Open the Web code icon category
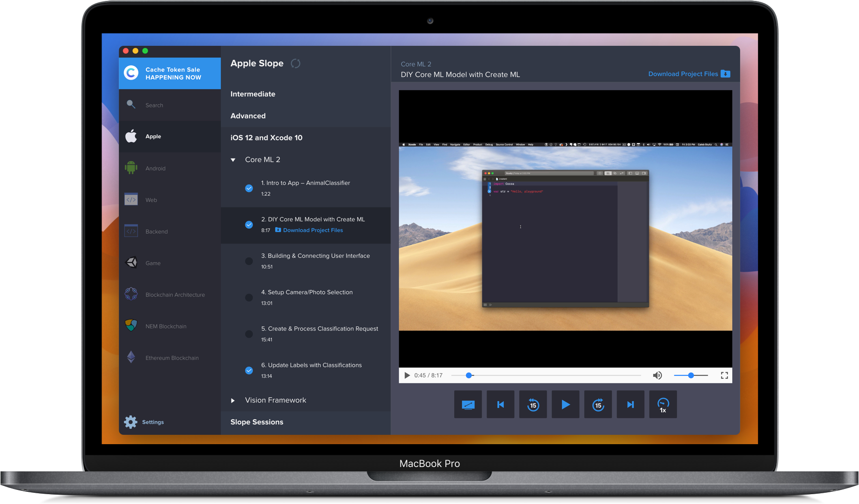 pyautogui.click(x=131, y=200)
